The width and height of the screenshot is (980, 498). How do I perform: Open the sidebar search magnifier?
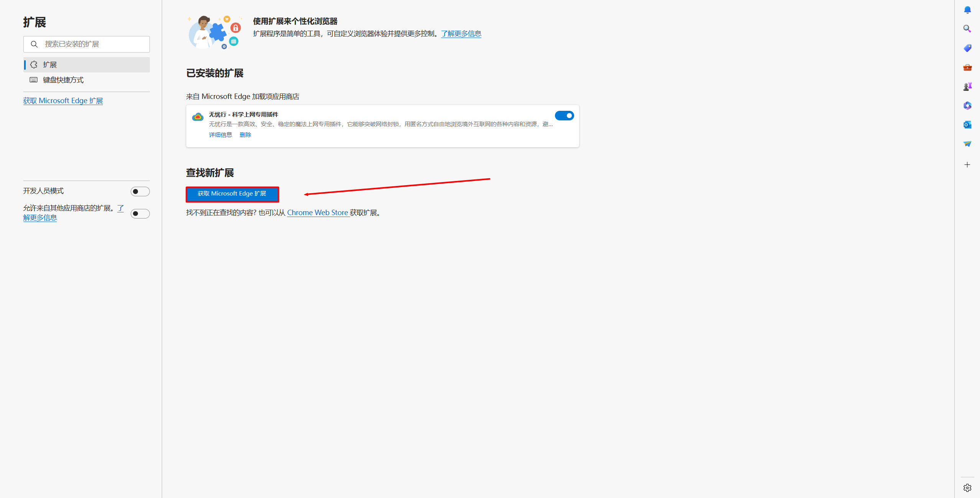pos(967,29)
